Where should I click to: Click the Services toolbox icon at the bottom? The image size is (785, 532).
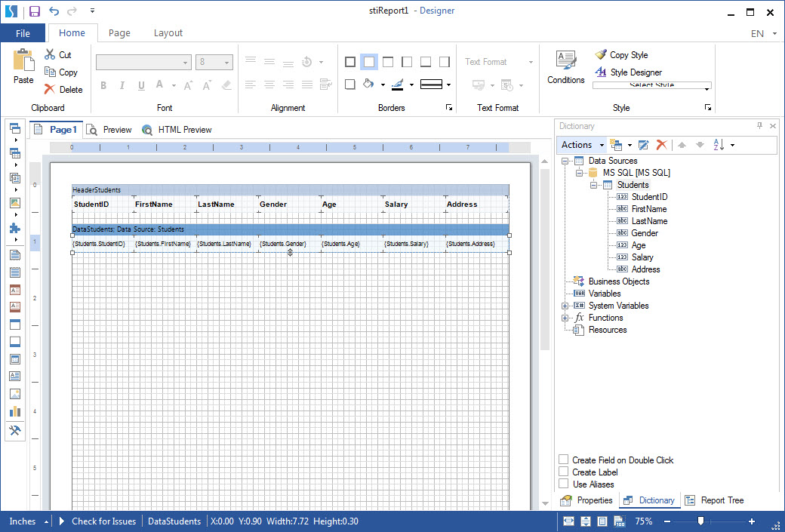pyautogui.click(x=15, y=430)
